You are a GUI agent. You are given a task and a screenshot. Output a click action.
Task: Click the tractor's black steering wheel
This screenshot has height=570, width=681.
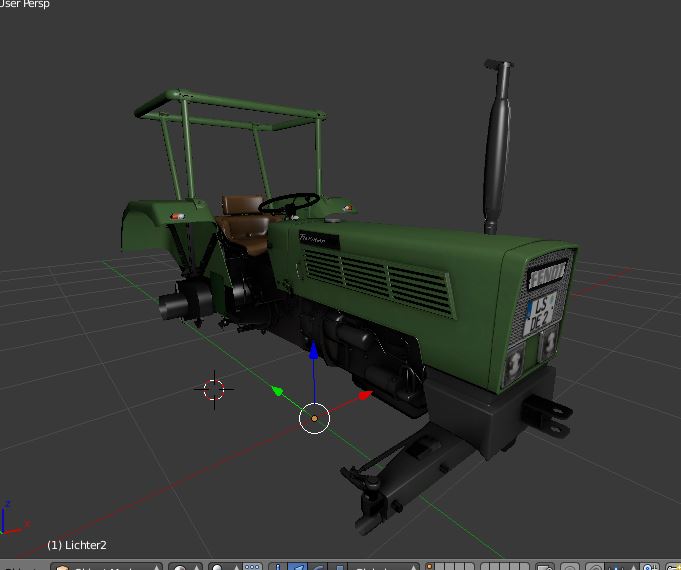coord(289,203)
